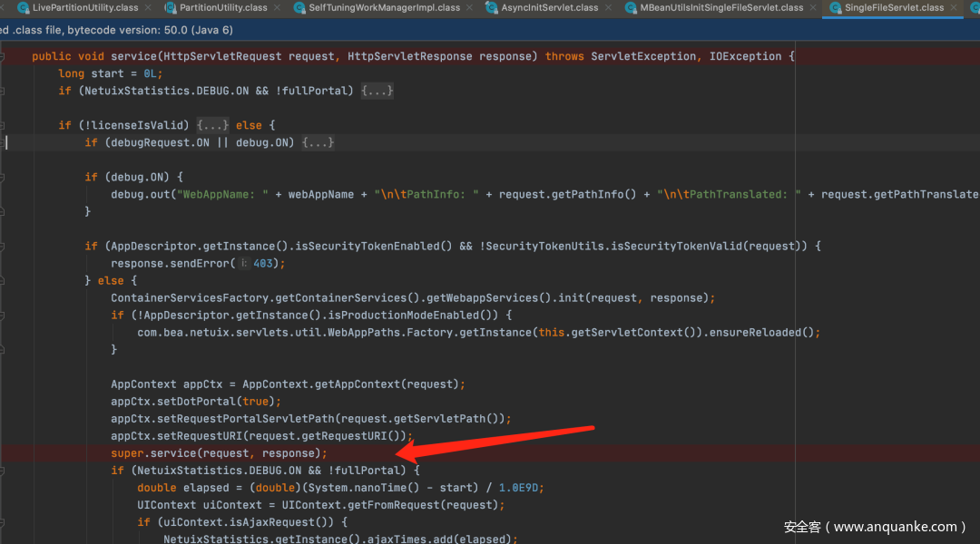Expand folded block after NetuixStatistics.DEBUG.ON && !fullPortal
The width and height of the screenshot is (980, 544).
(x=377, y=91)
